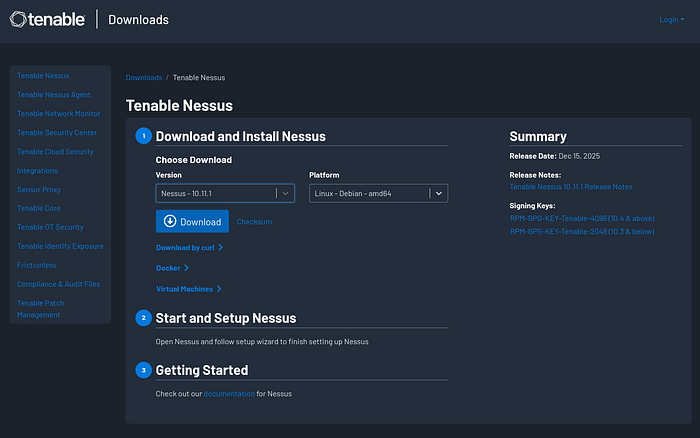
Task: Select the Linux - Debian - amd64 platform field
Action: tap(379, 193)
